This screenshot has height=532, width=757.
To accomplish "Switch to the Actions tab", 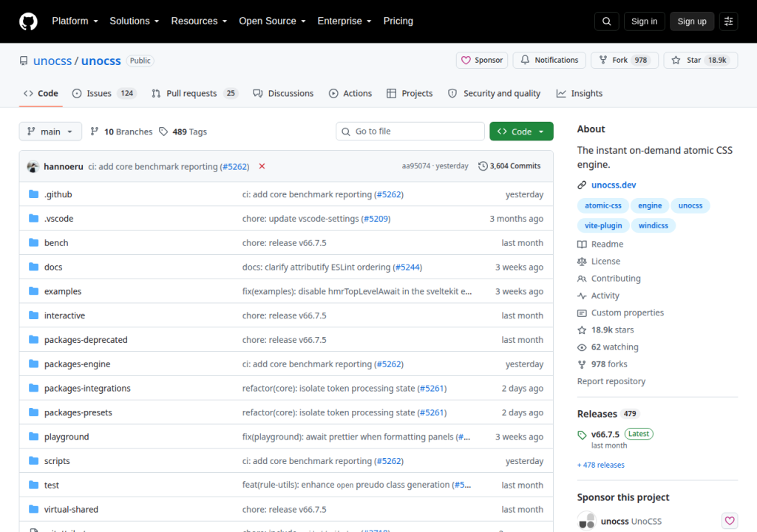I will pyautogui.click(x=350, y=93).
